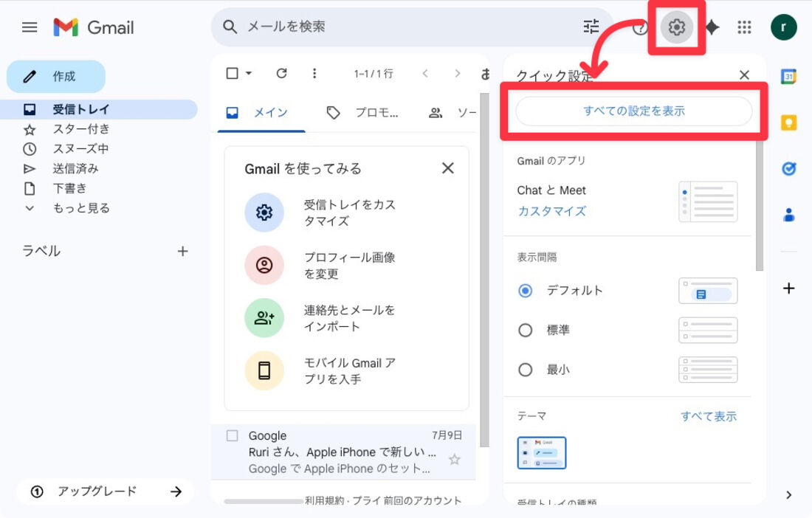The width and height of the screenshot is (812, 518).
Task: Click the Gmail logo
Action: (x=94, y=27)
